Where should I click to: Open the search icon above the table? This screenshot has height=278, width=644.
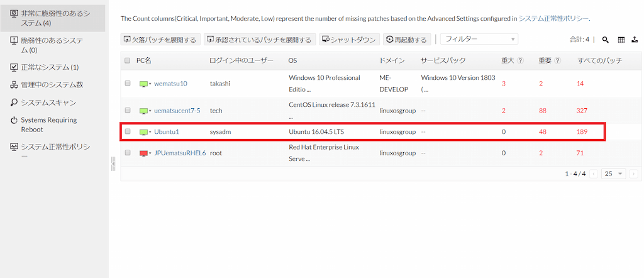click(x=606, y=40)
